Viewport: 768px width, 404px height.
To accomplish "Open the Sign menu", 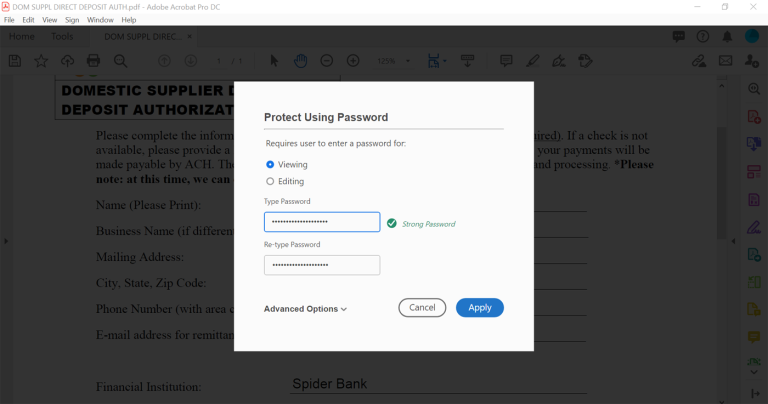I will 72,20.
